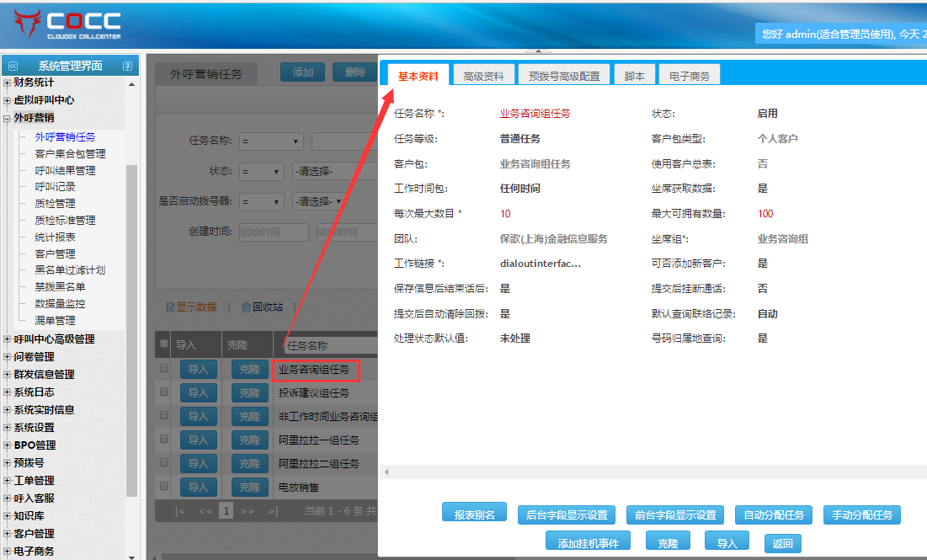Switch to the 高级资料 tab
Image resolution: width=927 pixels, height=560 pixels.
coord(483,76)
